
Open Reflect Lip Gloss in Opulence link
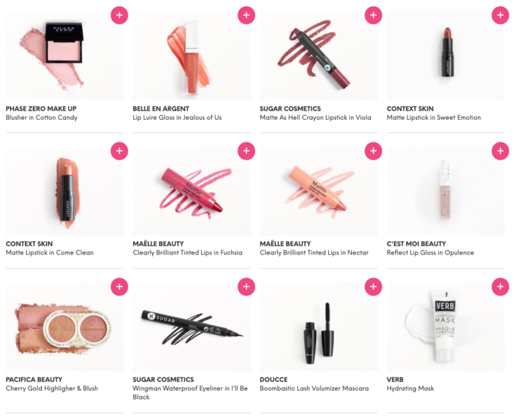[x=430, y=252]
